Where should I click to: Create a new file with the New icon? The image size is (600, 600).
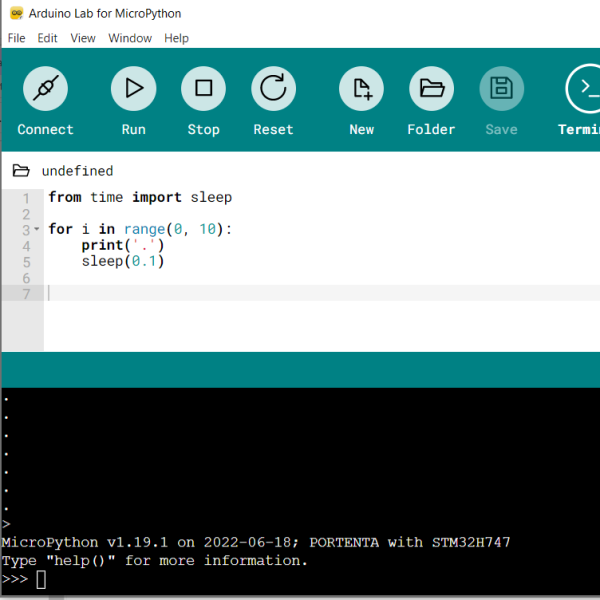pos(361,89)
